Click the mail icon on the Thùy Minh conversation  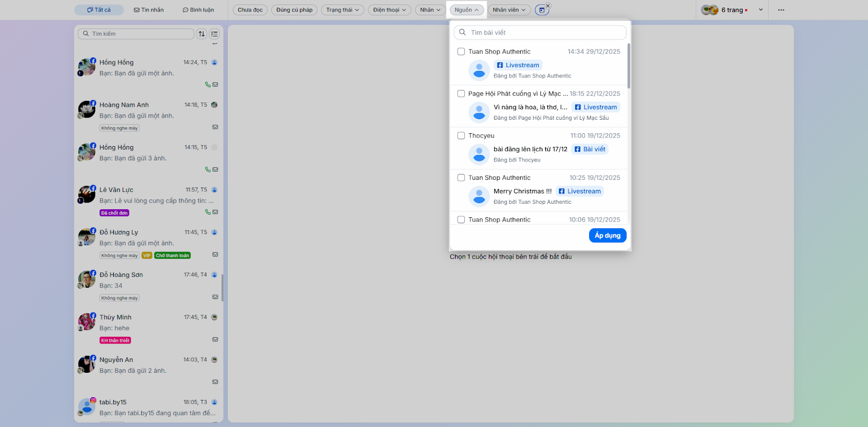click(215, 340)
